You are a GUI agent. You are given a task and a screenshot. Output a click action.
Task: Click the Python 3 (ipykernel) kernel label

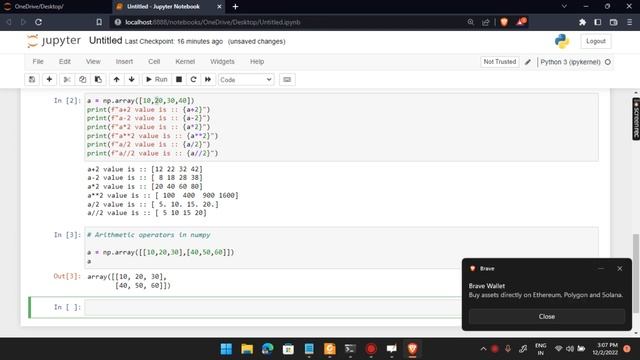coord(570,62)
